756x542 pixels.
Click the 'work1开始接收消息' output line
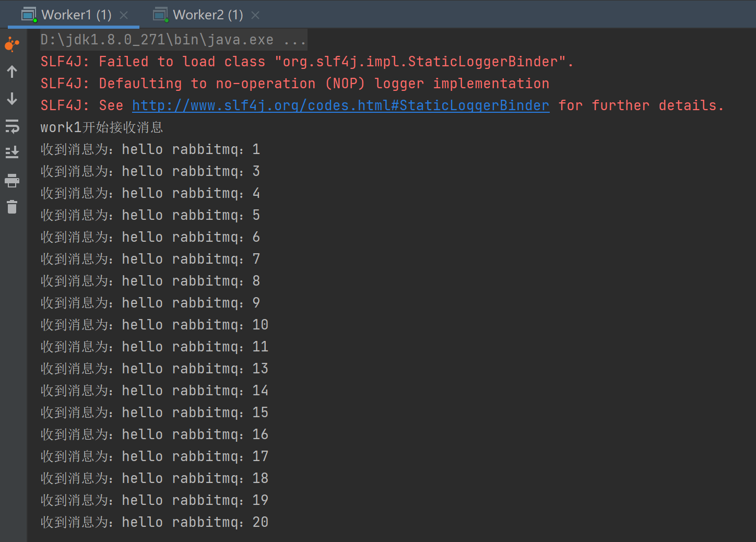pos(102,127)
